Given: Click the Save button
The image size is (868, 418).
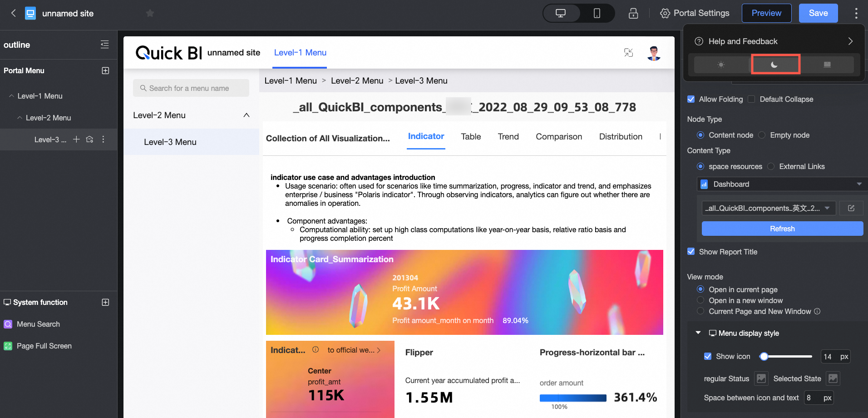Looking at the screenshot, I should [818, 13].
